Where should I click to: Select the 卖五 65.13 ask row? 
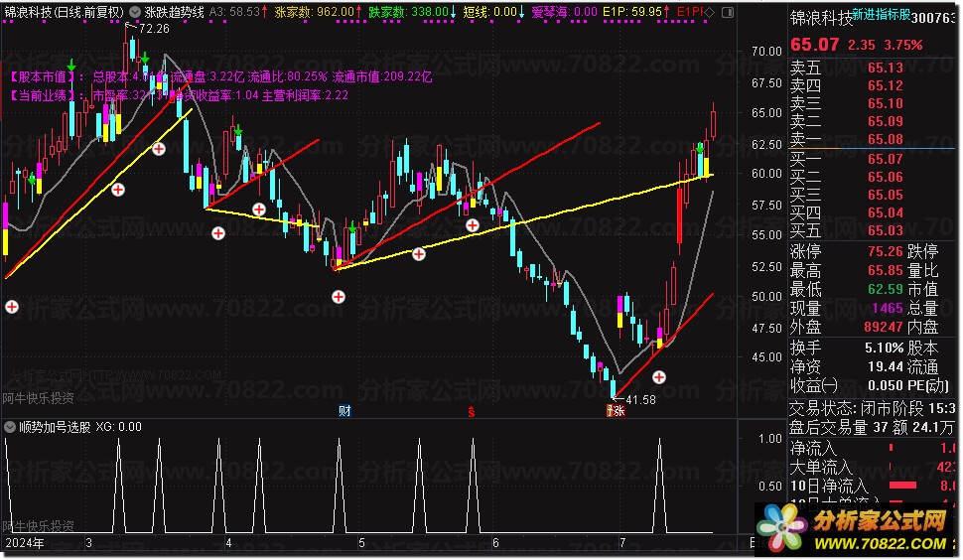[x=847, y=68]
